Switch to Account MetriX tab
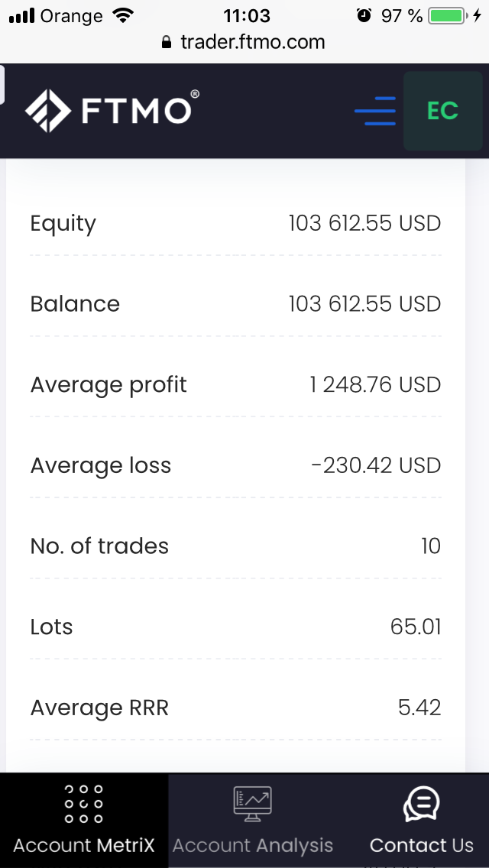489x868 pixels. (x=84, y=845)
